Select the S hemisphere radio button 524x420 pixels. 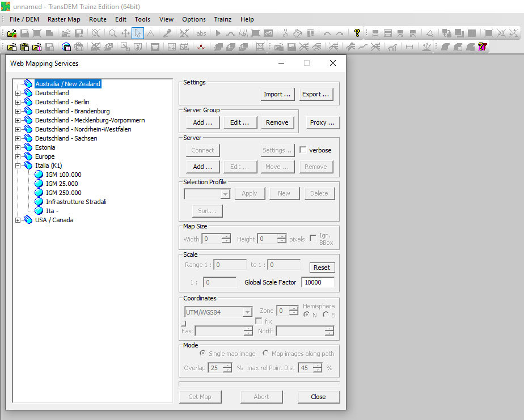point(326,315)
